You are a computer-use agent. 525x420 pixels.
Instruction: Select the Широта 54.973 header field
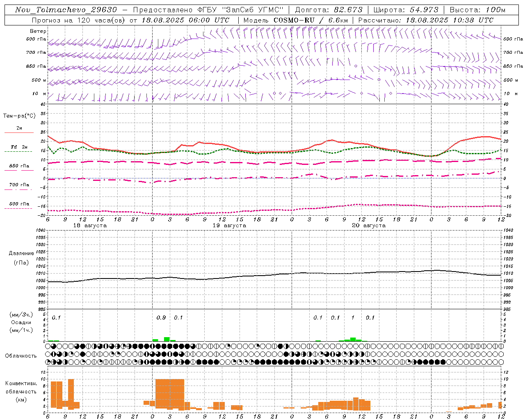coord(406,10)
